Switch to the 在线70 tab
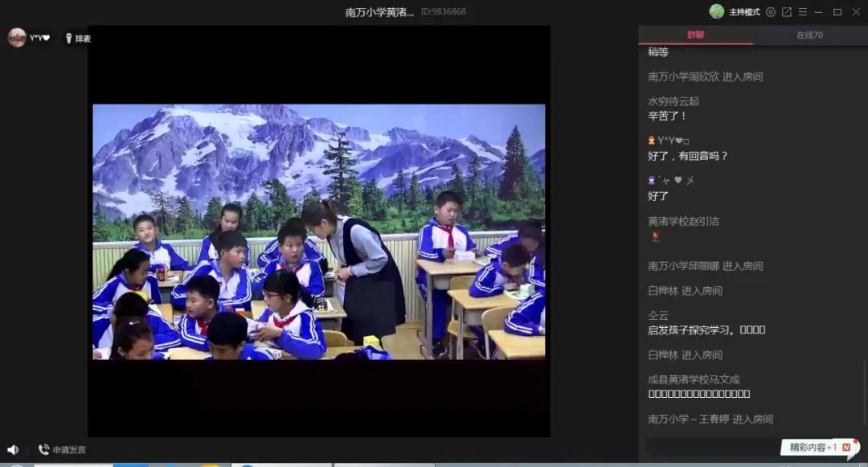 coord(810,35)
